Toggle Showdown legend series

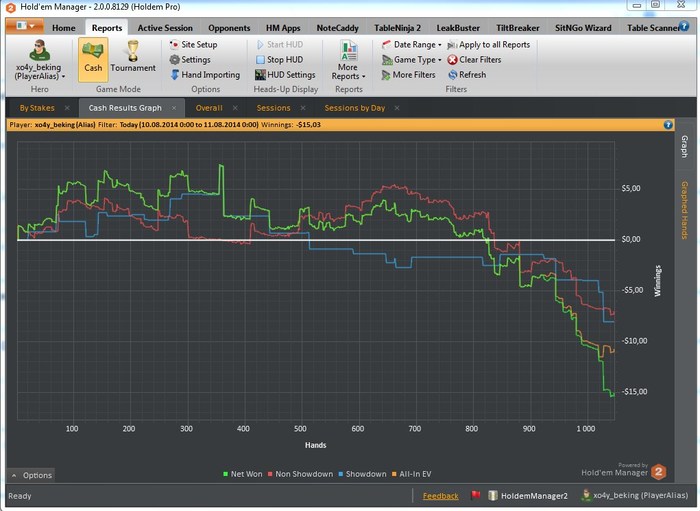click(x=362, y=474)
